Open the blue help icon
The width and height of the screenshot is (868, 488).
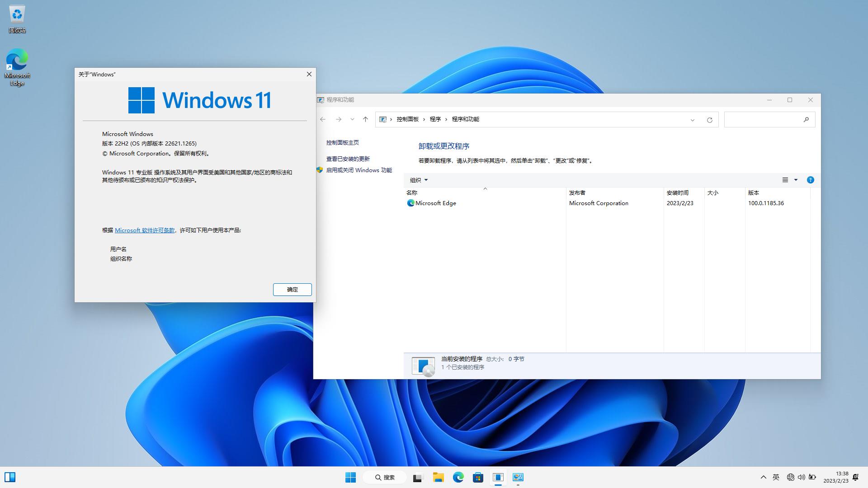[x=811, y=180]
